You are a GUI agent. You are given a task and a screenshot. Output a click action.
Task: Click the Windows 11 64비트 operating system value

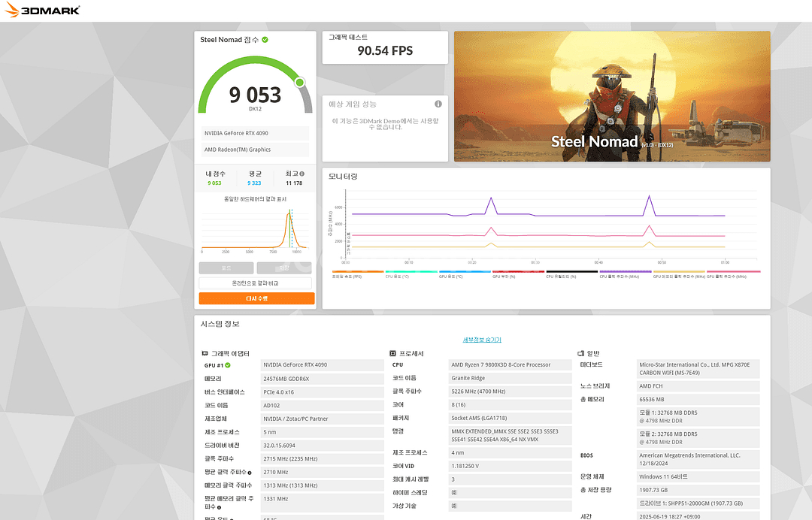[x=698, y=477]
